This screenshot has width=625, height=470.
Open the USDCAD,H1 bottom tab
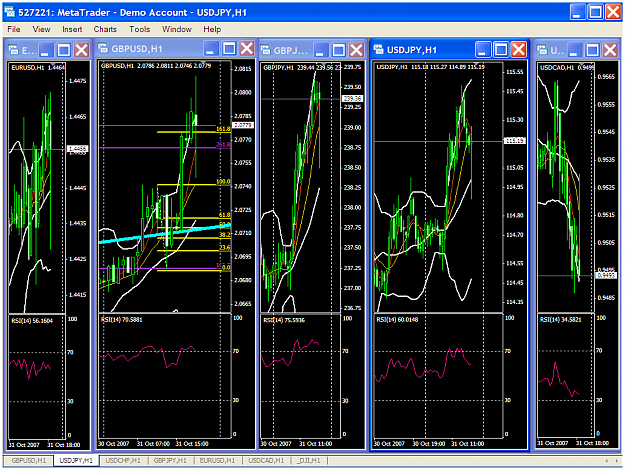pyautogui.click(x=266, y=460)
